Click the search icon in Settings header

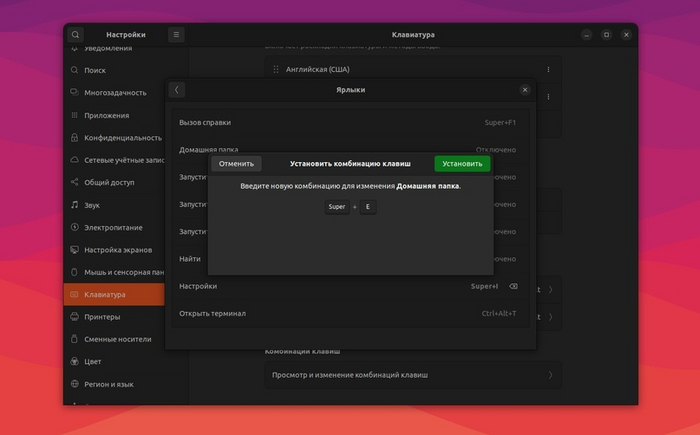[75, 35]
